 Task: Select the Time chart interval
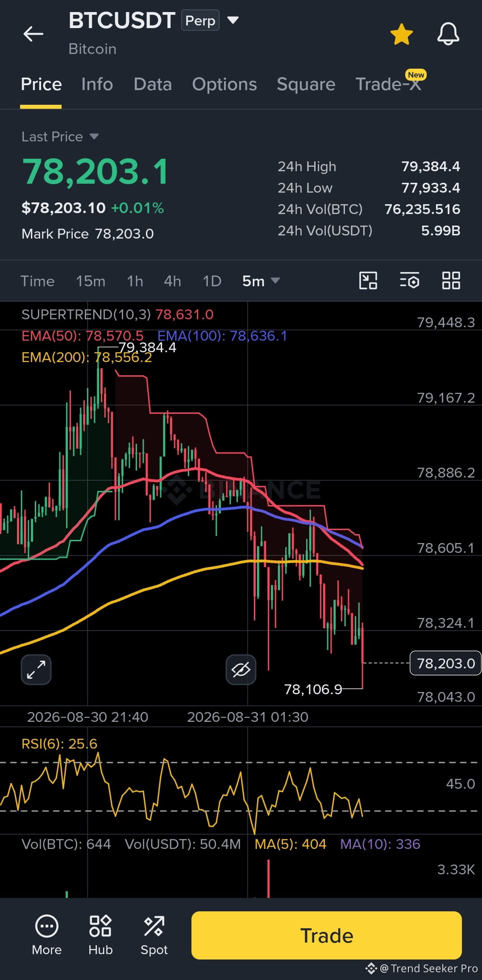pos(37,281)
